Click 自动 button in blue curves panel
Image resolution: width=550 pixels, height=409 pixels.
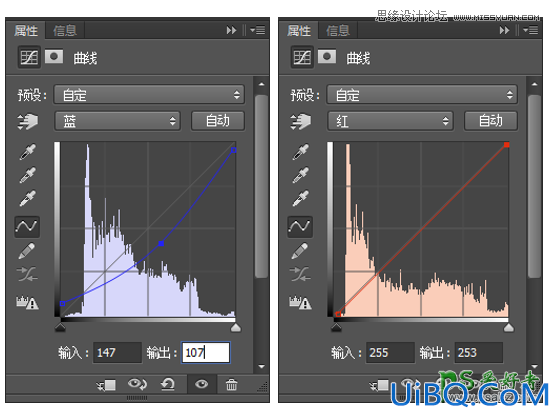click(218, 121)
